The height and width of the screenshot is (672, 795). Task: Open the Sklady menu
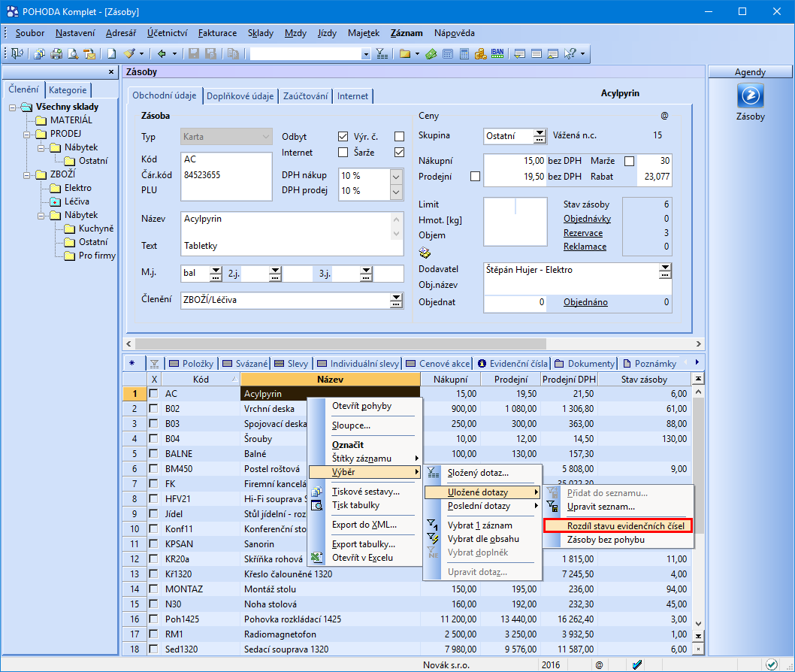pos(261,33)
